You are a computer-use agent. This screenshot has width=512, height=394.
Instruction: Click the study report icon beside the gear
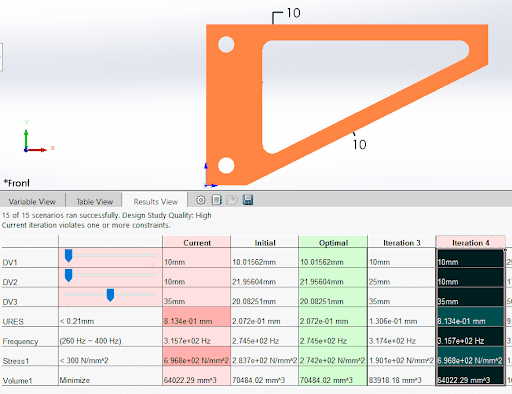[x=216, y=200]
